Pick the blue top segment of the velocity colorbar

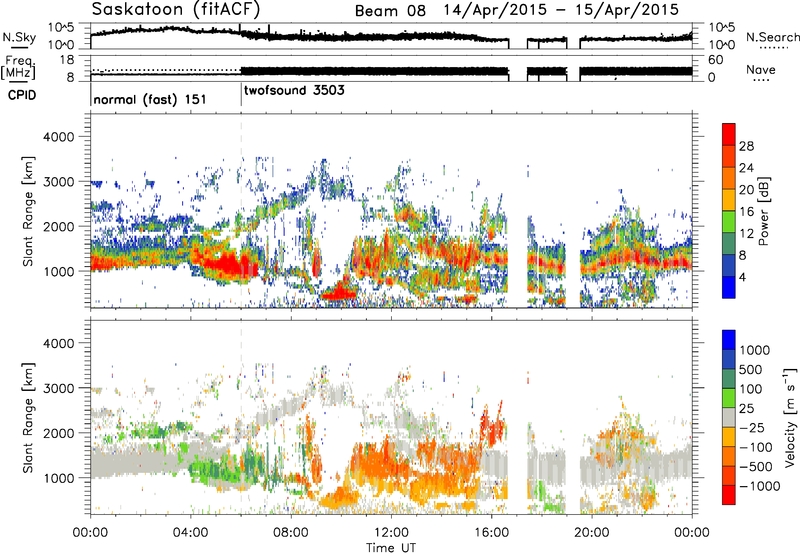729,339
